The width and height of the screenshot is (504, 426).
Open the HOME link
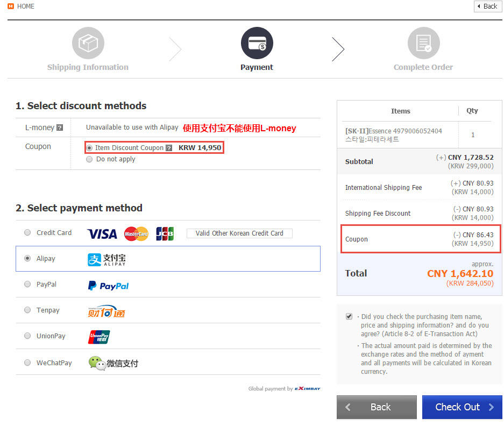(x=26, y=6)
